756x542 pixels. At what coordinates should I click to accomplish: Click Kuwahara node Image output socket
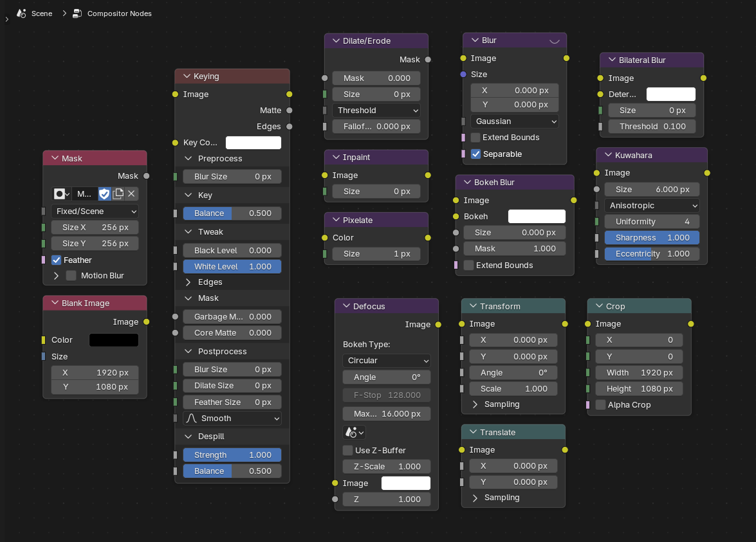(707, 173)
